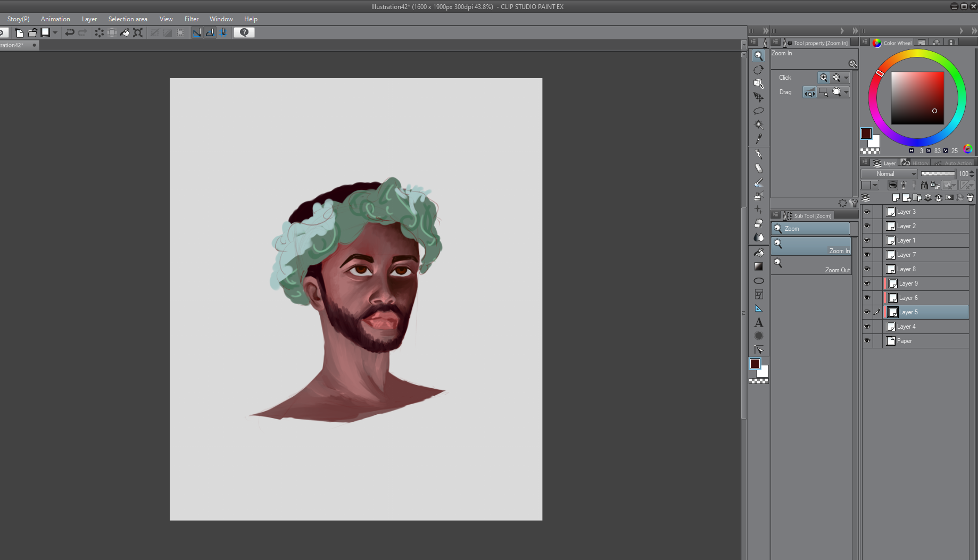Select the Zoom sub tool group
Screen dimensions: 978x560
[811, 229]
